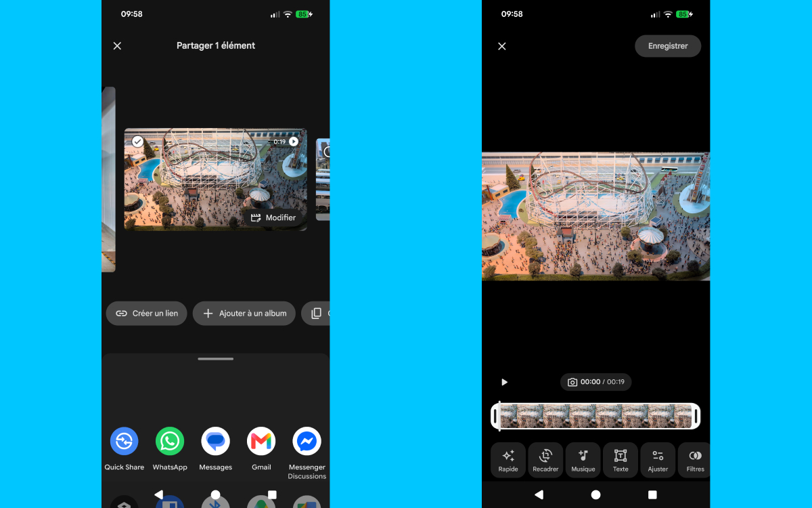Tap the video preview in the editor
Screen dimensions: 812x508
(x=595, y=216)
